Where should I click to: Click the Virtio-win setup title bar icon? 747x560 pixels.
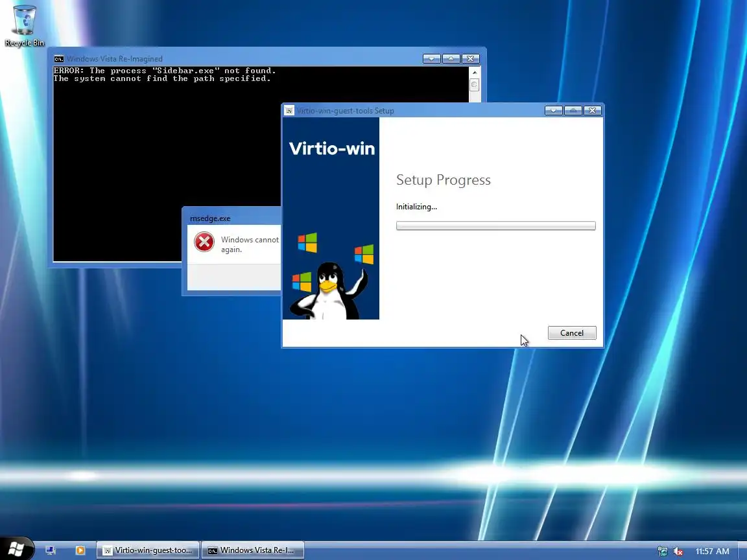click(289, 110)
